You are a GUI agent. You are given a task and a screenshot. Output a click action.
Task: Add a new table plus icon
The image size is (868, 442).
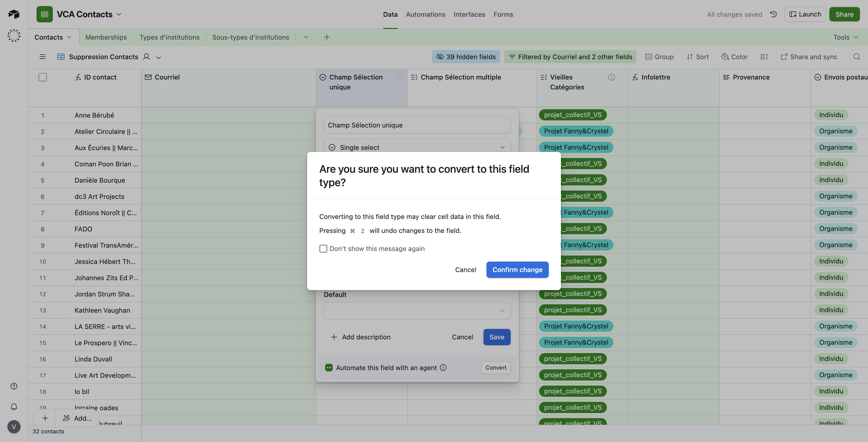coord(326,37)
